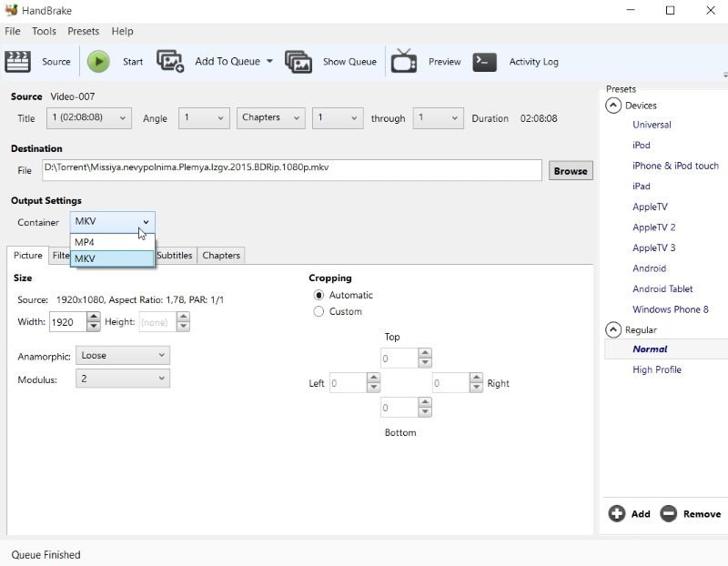The height and width of the screenshot is (566, 728).
Task: Open the Presets menu
Action: pyautogui.click(x=83, y=31)
